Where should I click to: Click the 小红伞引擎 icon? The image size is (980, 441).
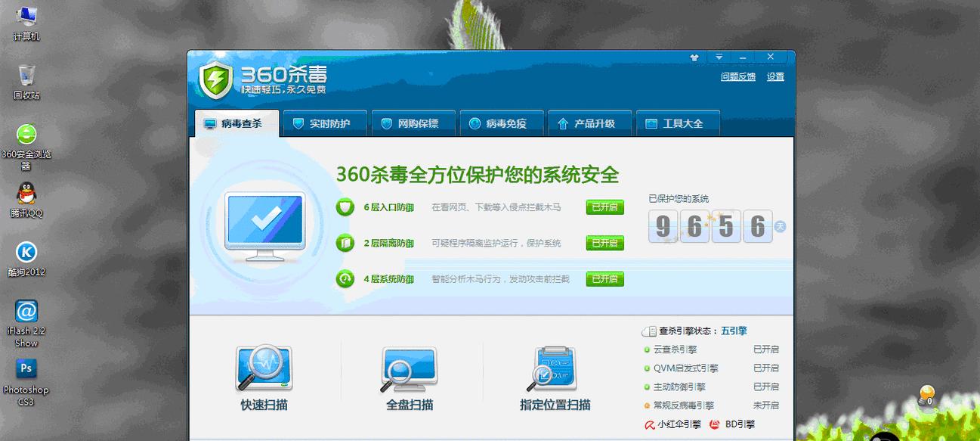click(648, 424)
